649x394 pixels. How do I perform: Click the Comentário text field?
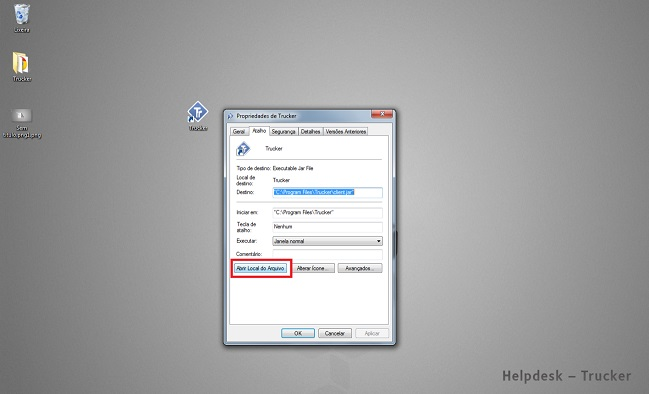327,254
